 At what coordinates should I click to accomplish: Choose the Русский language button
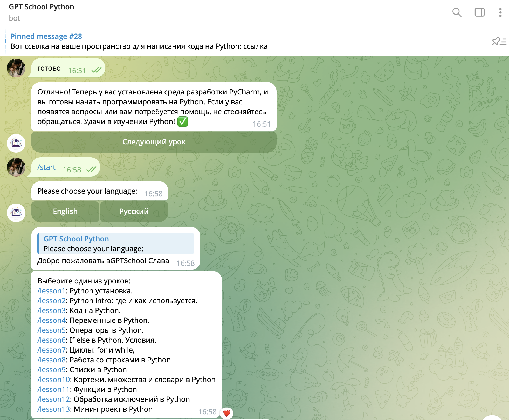click(x=134, y=212)
